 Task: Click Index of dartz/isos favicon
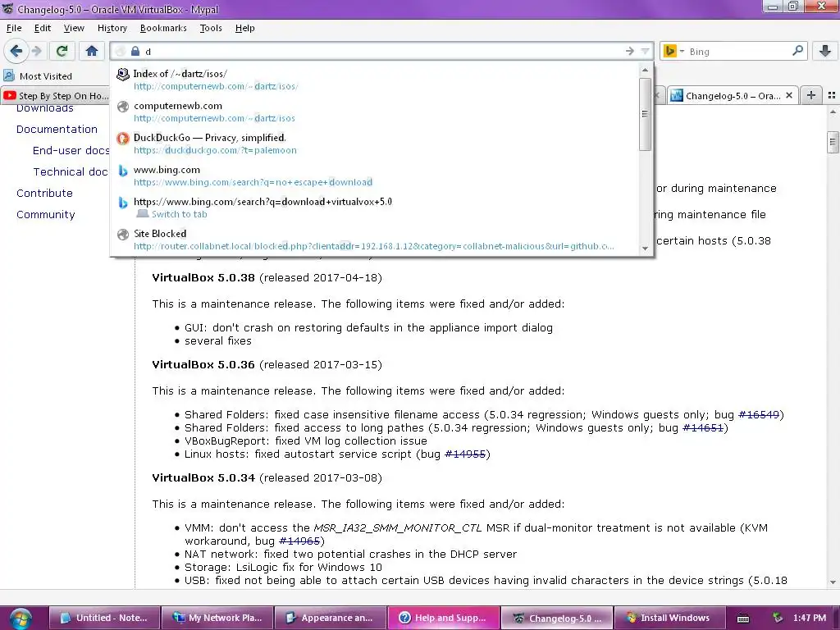[123, 74]
